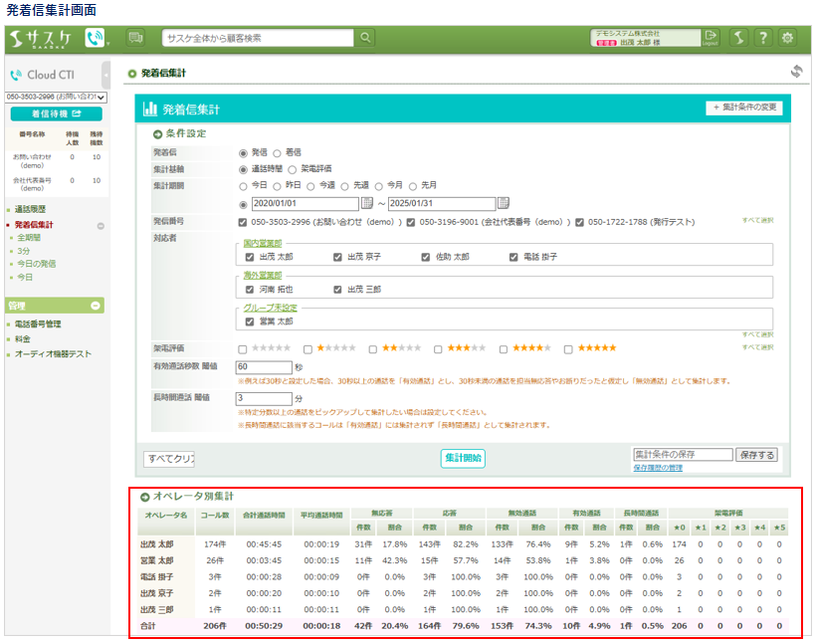Click the 出茂 太郎 row in the operator table

(x=463, y=544)
